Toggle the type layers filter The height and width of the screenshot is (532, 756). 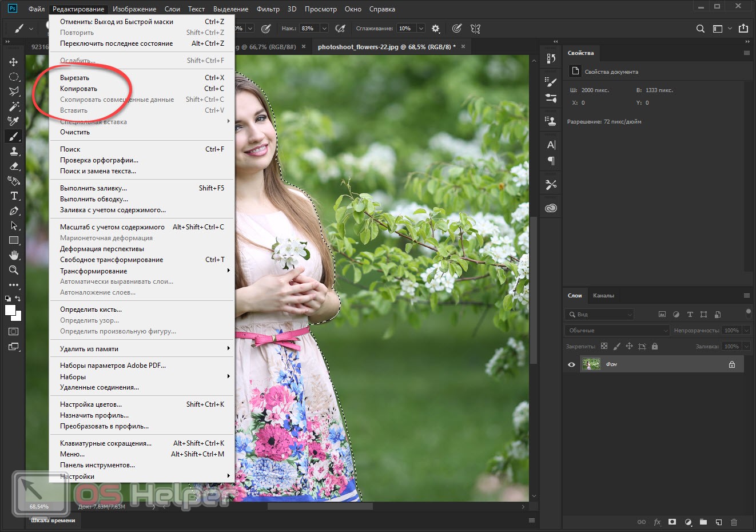pyautogui.click(x=690, y=314)
